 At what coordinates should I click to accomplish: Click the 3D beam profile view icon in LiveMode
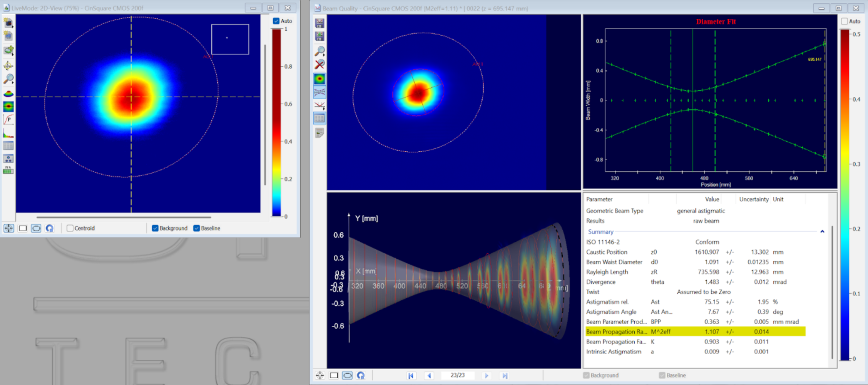(x=8, y=94)
